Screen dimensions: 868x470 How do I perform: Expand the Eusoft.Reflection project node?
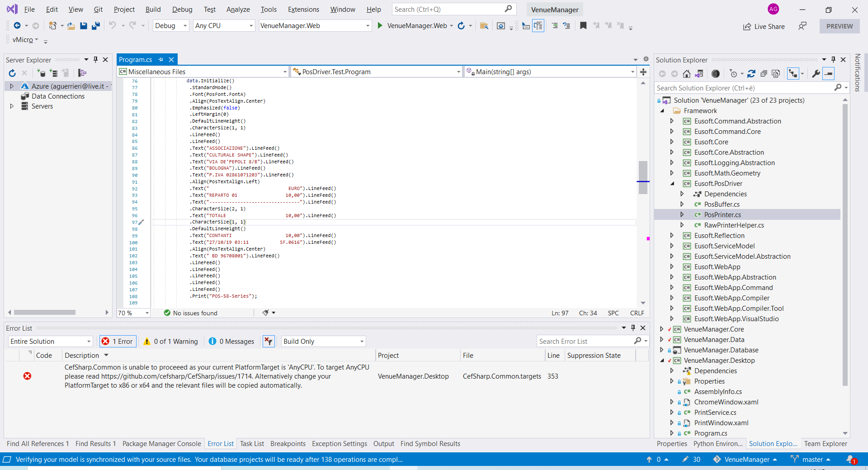pyautogui.click(x=672, y=236)
